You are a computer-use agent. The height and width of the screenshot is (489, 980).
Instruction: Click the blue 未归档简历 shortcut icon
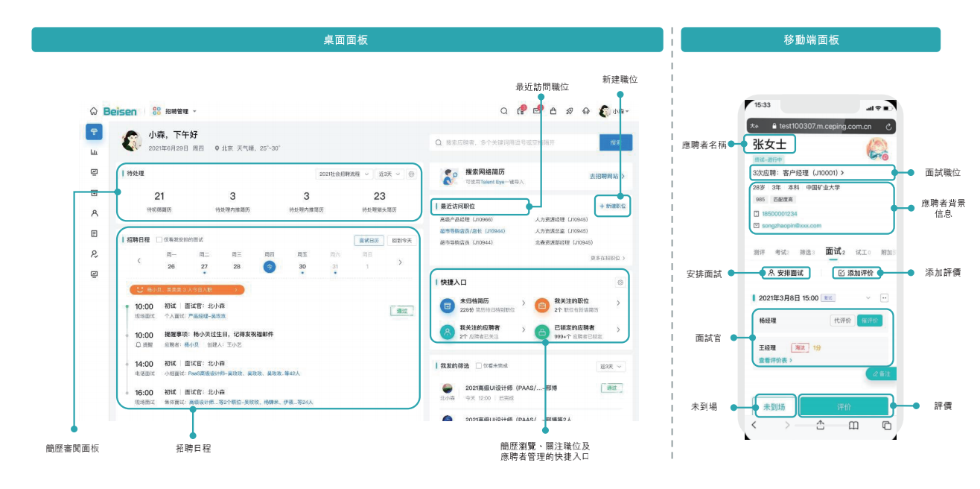448,306
